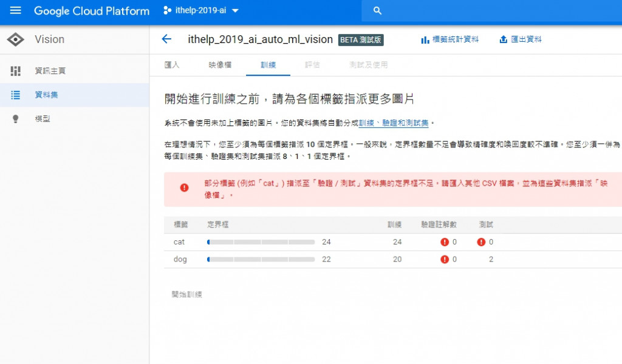Click the 測試 column header

coord(486,224)
